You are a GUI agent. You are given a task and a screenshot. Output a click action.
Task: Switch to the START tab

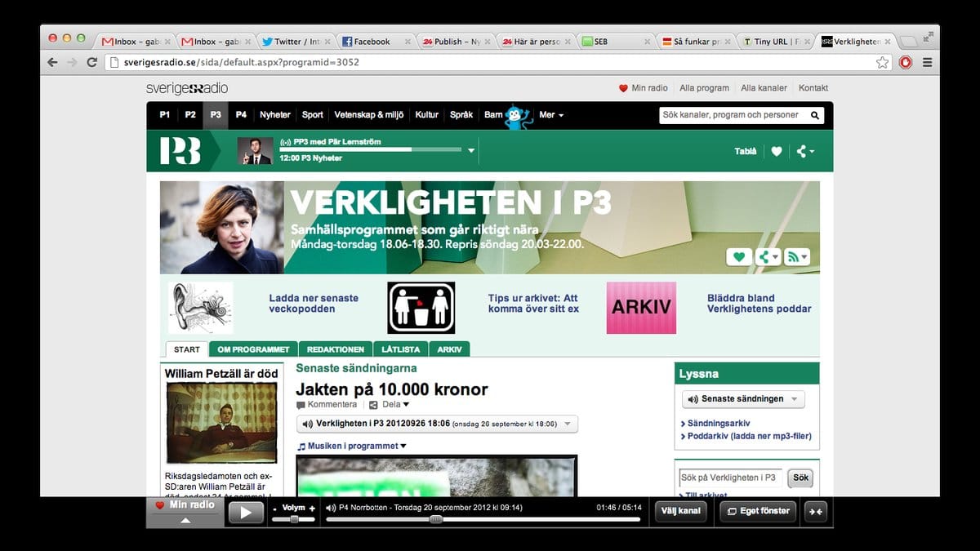click(187, 349)
